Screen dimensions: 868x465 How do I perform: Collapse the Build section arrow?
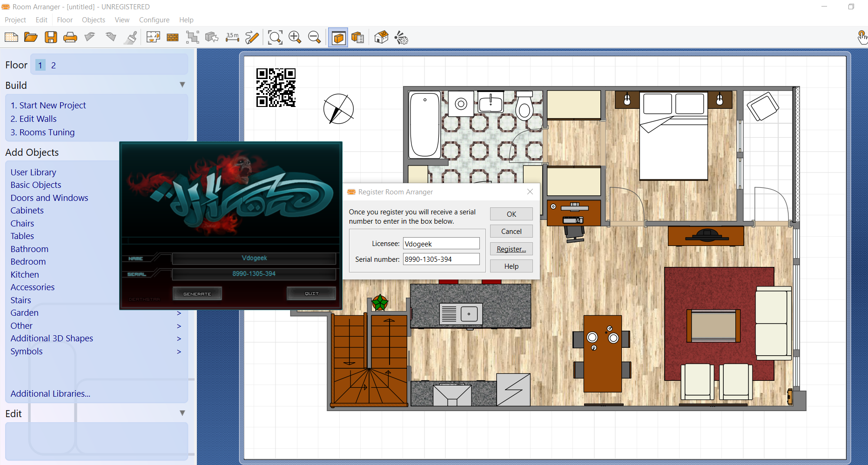coord(182,85)
